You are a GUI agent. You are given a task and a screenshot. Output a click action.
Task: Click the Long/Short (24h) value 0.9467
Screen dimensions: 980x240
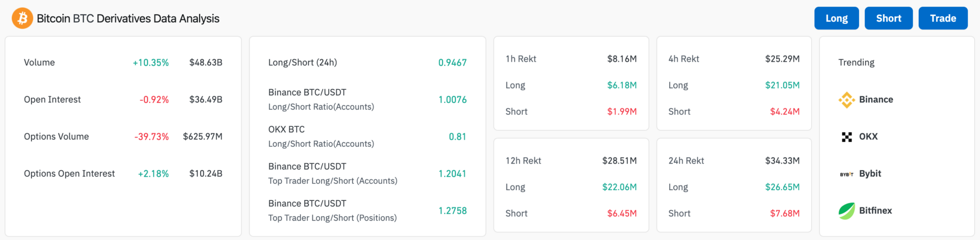[452, 63]
